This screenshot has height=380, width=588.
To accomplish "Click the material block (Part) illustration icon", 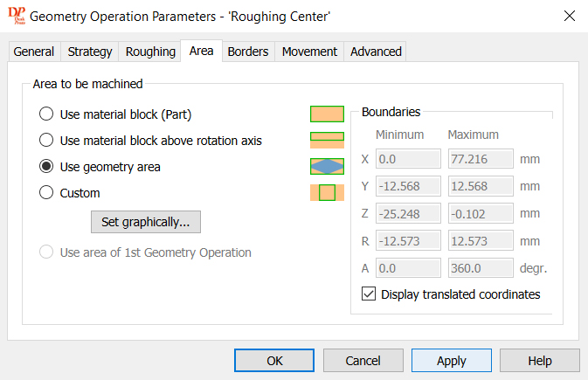I will pos(327,114).
